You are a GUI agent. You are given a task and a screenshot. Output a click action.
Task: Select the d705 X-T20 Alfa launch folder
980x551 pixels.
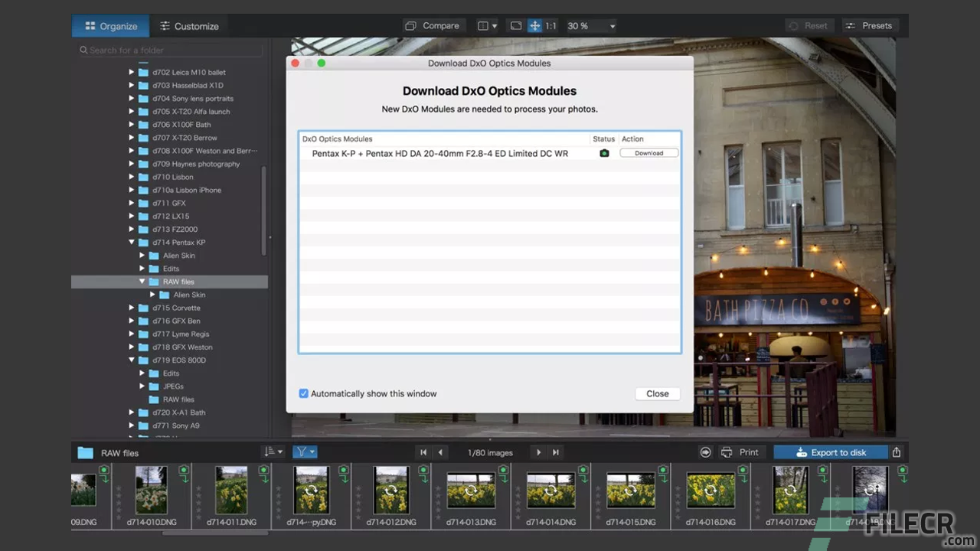191,111
